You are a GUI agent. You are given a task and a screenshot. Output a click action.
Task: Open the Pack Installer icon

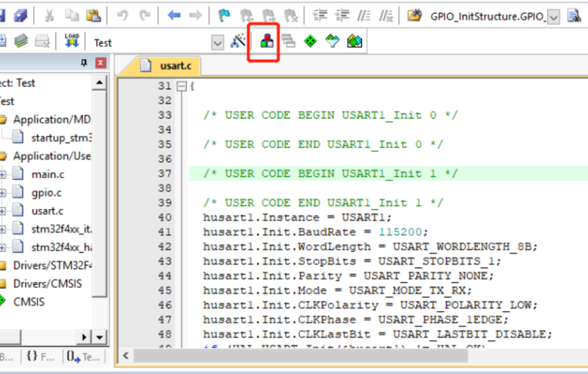[x=354, y=41]
